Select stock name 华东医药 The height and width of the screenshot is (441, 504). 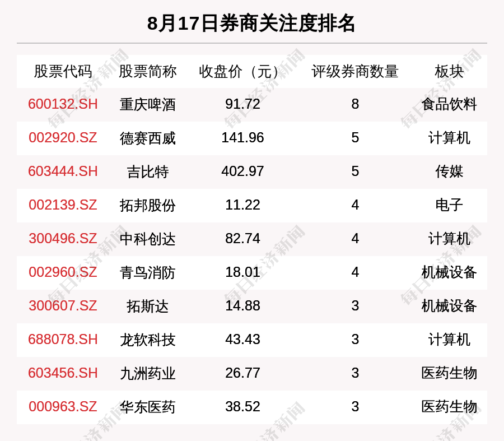tap(147, 407)
